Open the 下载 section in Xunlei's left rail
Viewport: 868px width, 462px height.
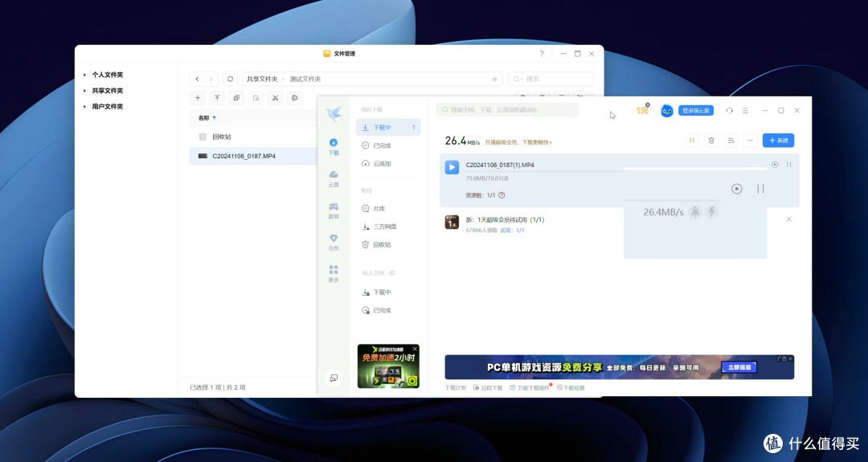point(334,146)
